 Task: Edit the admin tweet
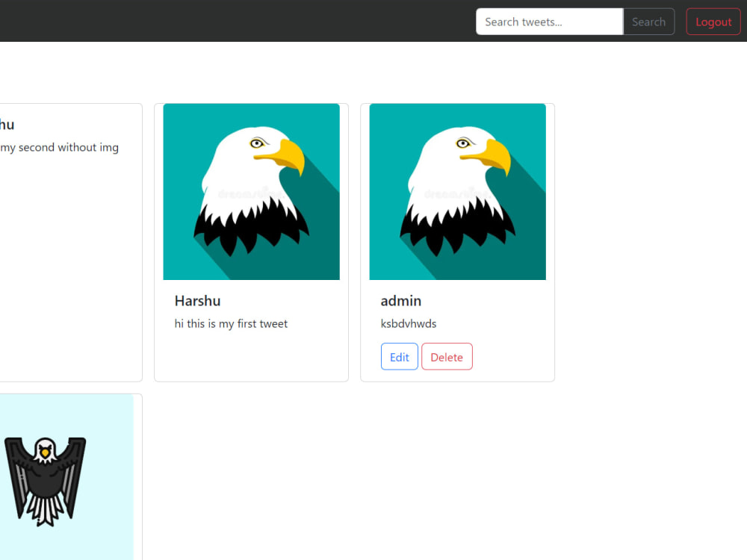click(399, 357)
